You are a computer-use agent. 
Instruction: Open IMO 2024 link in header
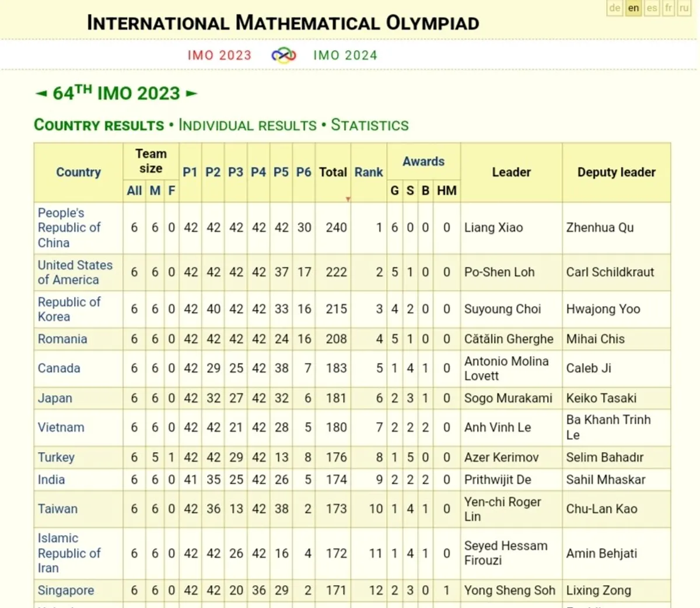[x=345, y=55]
